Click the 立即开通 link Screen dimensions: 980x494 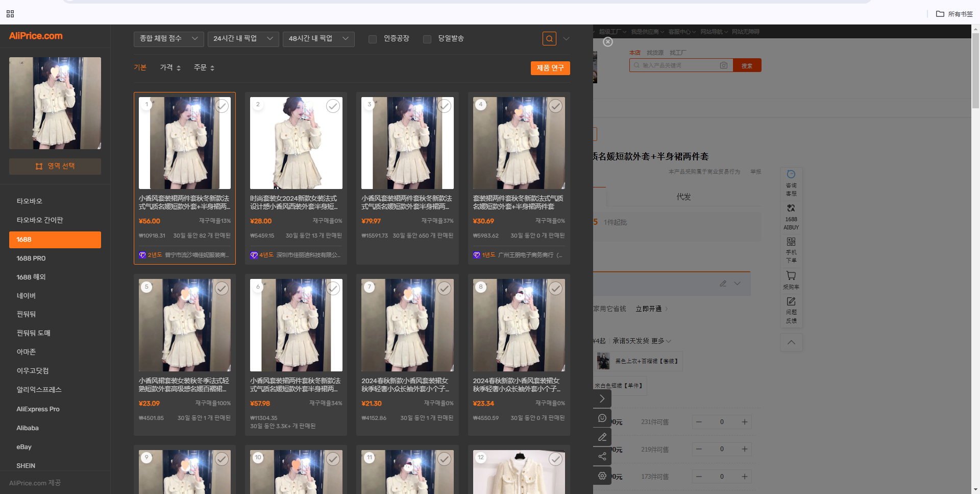649,309
